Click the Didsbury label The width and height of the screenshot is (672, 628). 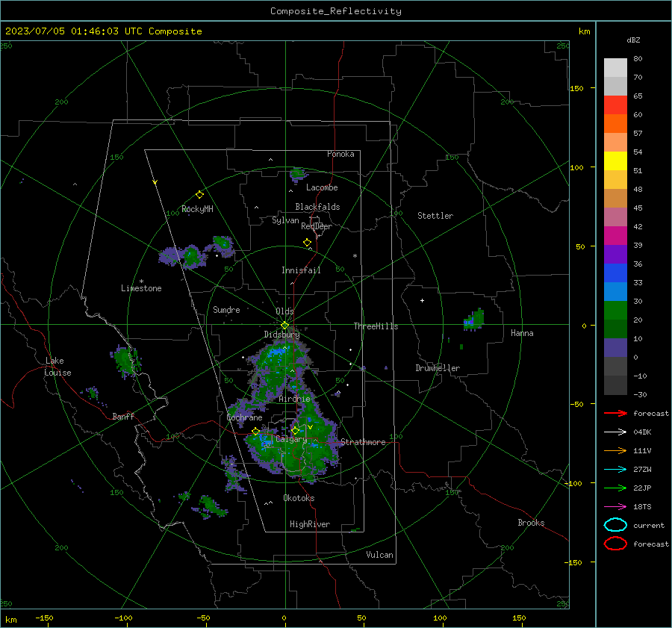(x=281, y=335)
